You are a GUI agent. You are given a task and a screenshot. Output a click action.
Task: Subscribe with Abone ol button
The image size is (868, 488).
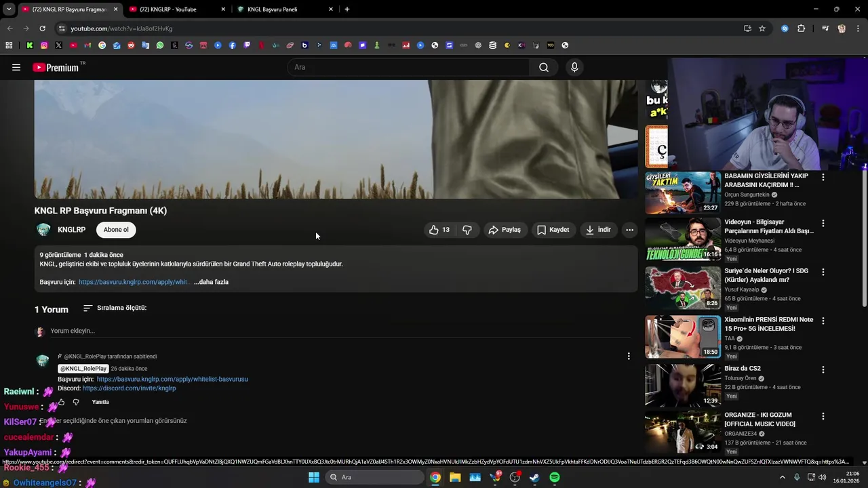pos(116,230)
